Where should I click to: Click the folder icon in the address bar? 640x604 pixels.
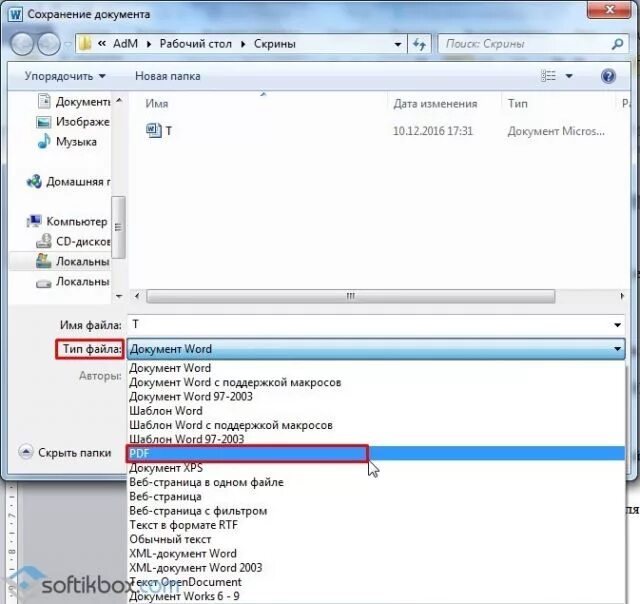[84, 44]
